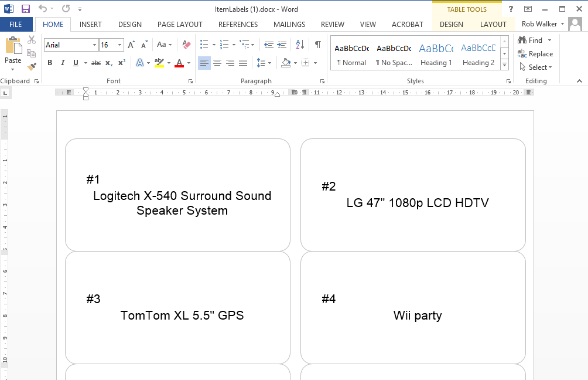This screenshot has height=380, width=588.
Task: Click the Decrease Indent icon
Action: click(x=269, y=45)
